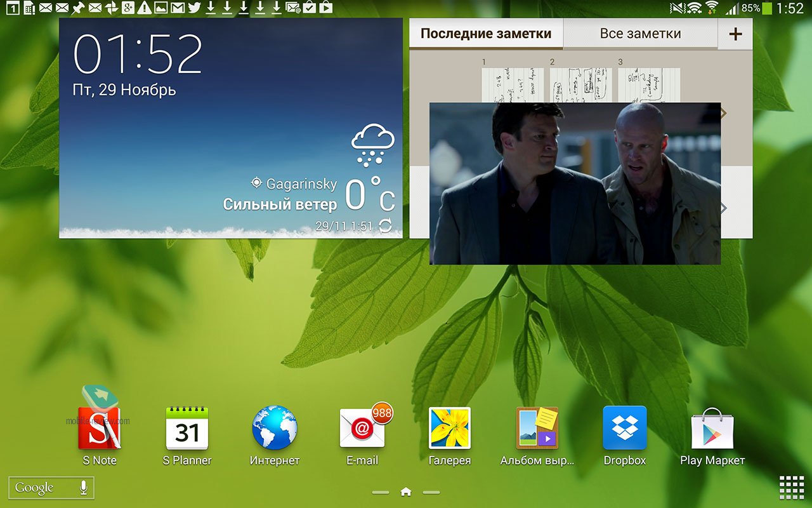Screen dimensions: 812x508
Task: Tap the Twitter notification icon
Action: 194,8
